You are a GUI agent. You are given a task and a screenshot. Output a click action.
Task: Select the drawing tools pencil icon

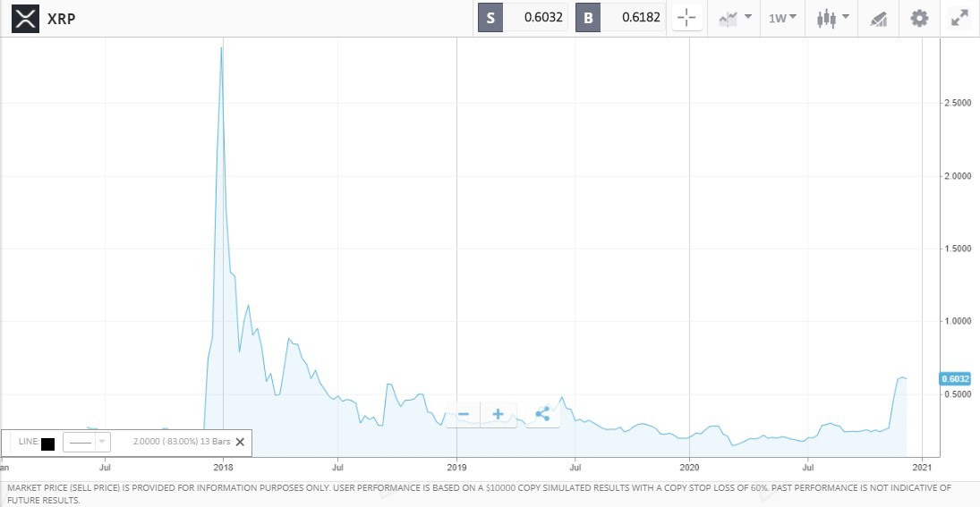(x=878, y=19)
